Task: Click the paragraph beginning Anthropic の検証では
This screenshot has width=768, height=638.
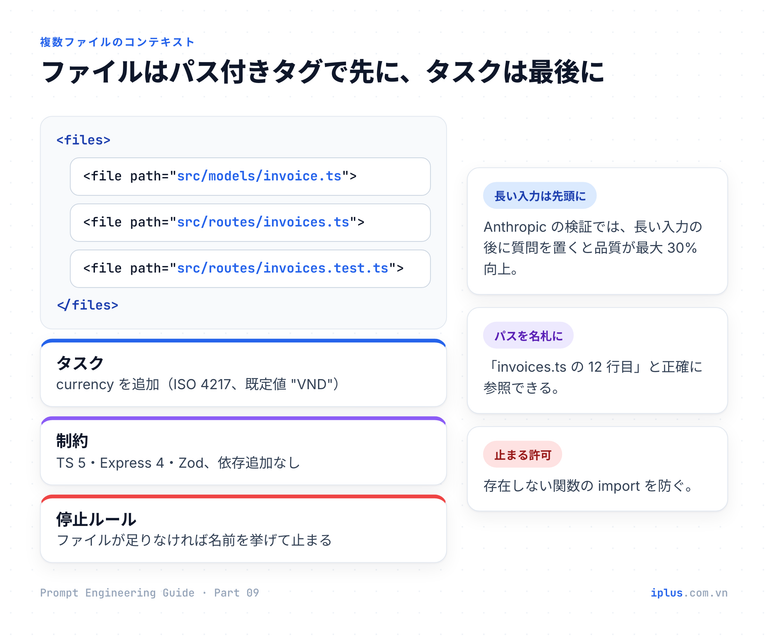Action: point(593,248)
